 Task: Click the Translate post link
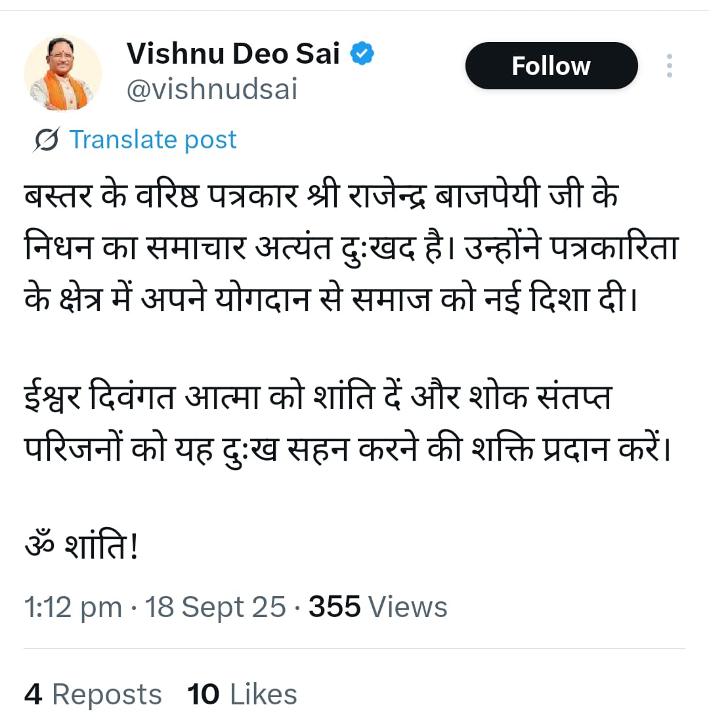(x=152, y=139)
